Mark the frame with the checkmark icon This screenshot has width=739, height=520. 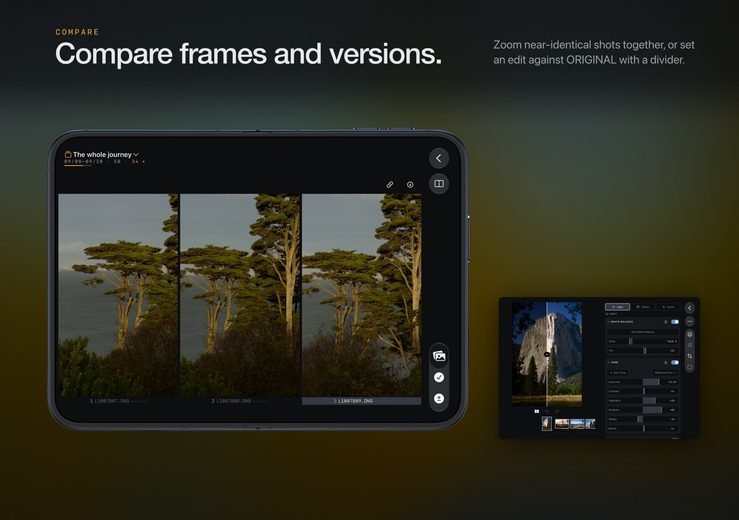point(439,377)
